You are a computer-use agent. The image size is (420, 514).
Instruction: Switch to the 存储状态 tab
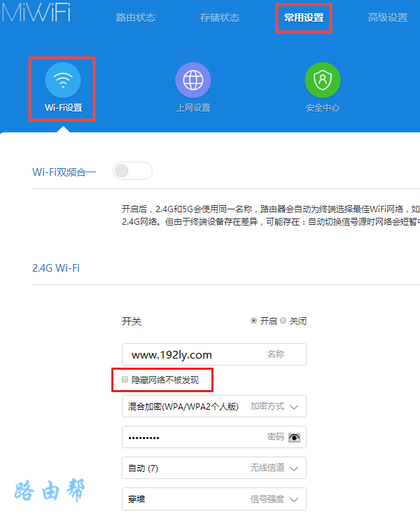pyautogui.click(x=220, y=18)
